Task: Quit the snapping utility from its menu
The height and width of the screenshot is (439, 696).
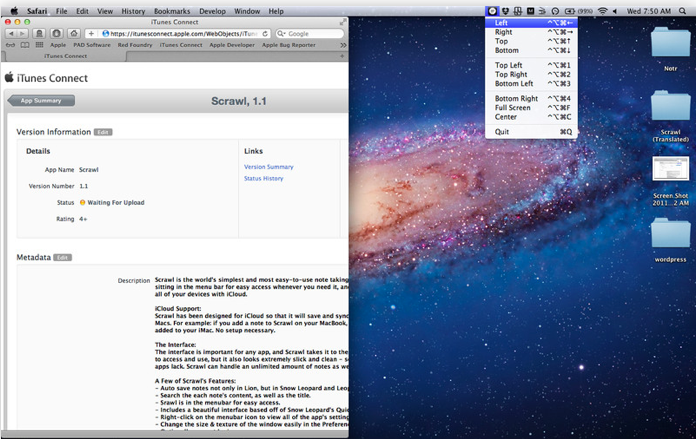Action: (x=531, y=132)
